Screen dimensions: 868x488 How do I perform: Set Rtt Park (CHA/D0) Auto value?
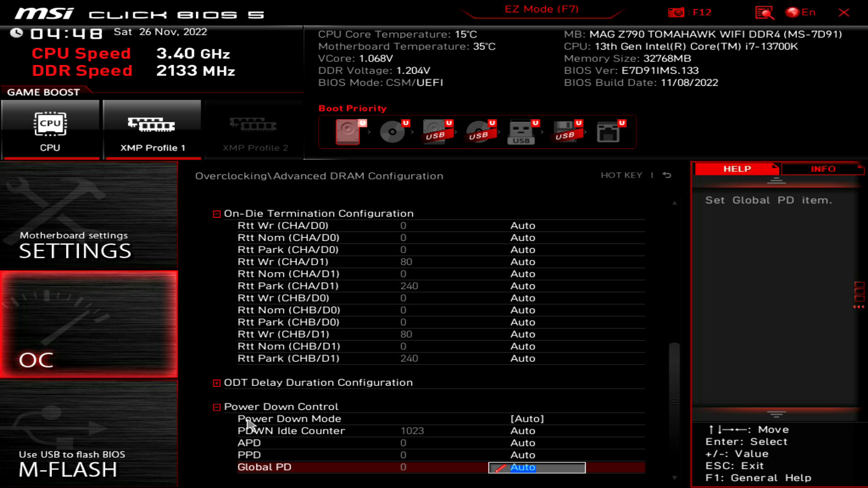tap(523, 250)
